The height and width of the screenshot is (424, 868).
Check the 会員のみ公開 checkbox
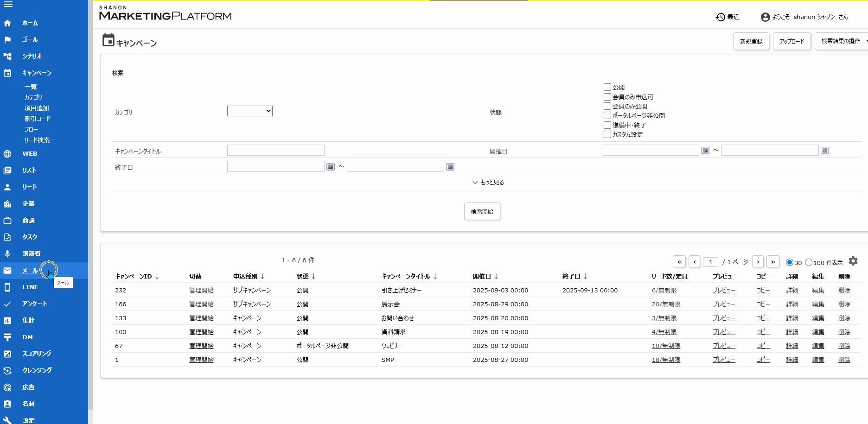(x=607, y=106)
